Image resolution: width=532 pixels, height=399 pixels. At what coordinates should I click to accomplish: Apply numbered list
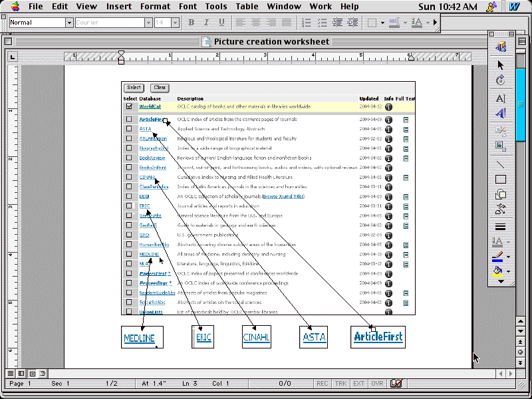pyautogui.click(x=307, y=23)
